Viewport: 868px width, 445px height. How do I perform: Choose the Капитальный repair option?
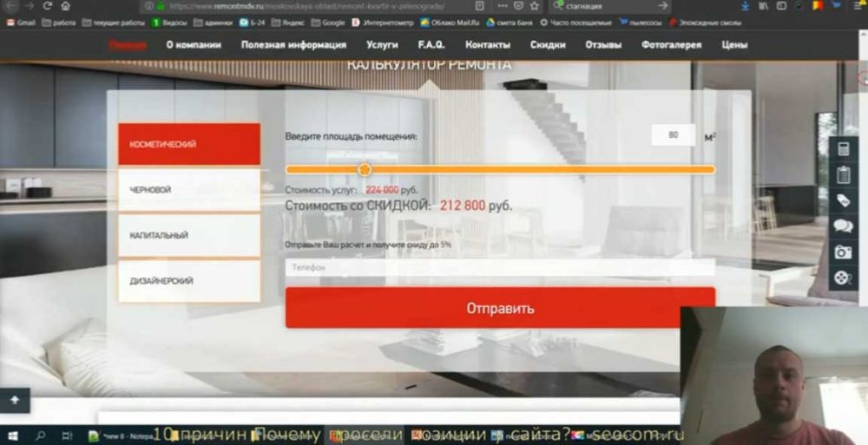click(189, 236)
